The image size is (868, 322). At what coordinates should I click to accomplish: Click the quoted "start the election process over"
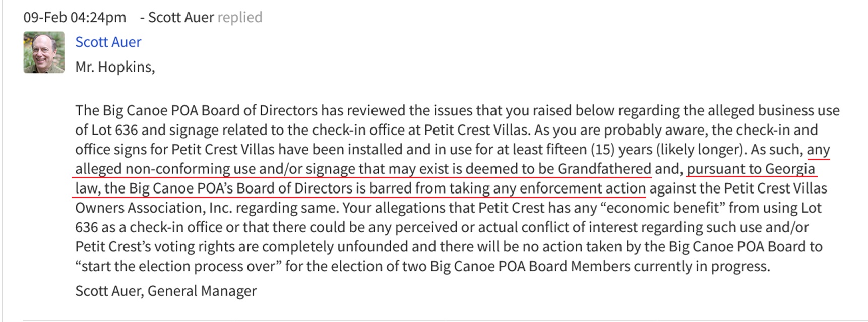[x=178, y=266]
